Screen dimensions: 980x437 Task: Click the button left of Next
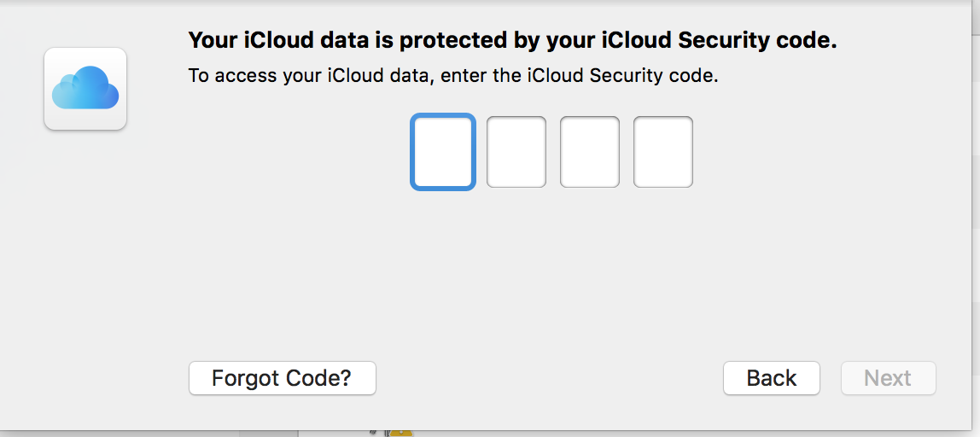click(x=771, y=378)
